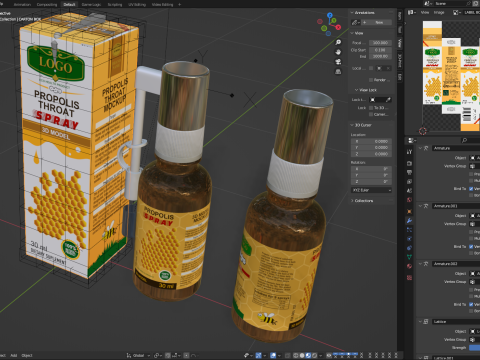
Task: Toggle camera view icon in viewport
Action: click(x=338, y=62)
